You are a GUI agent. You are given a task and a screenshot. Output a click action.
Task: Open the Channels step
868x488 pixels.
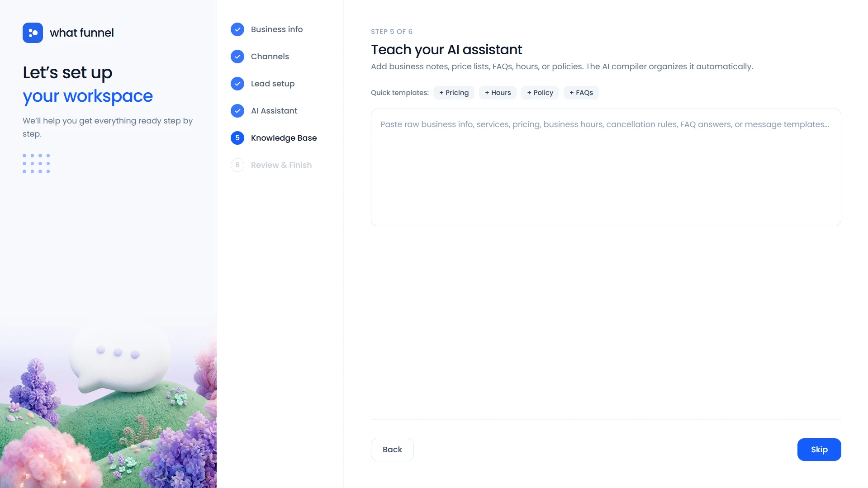(x=270, y=57)
